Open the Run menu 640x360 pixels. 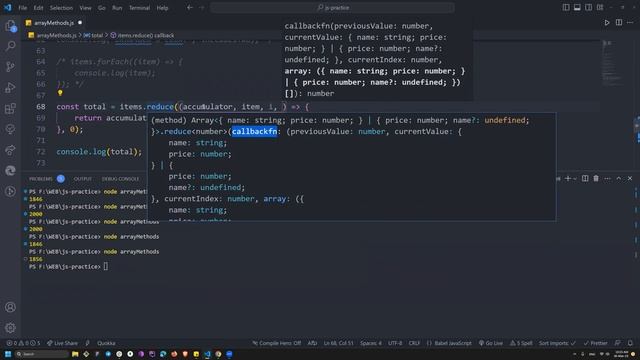click(x=117, y=8)
